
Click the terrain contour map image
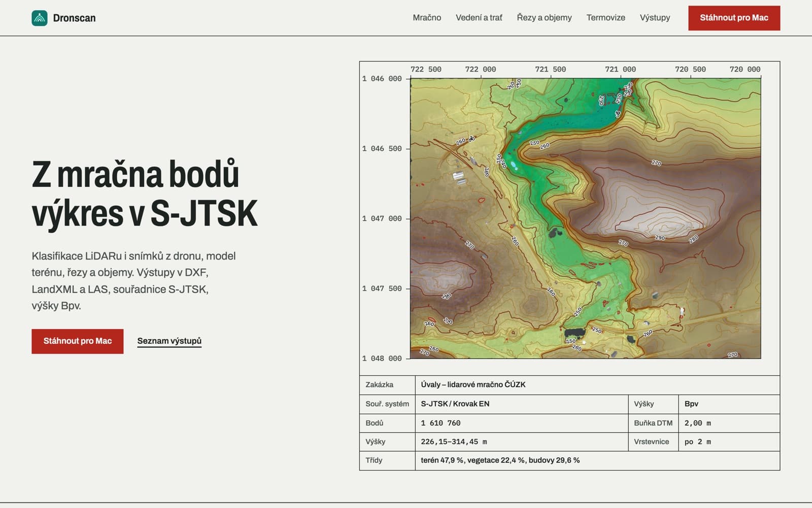(585, 218)
